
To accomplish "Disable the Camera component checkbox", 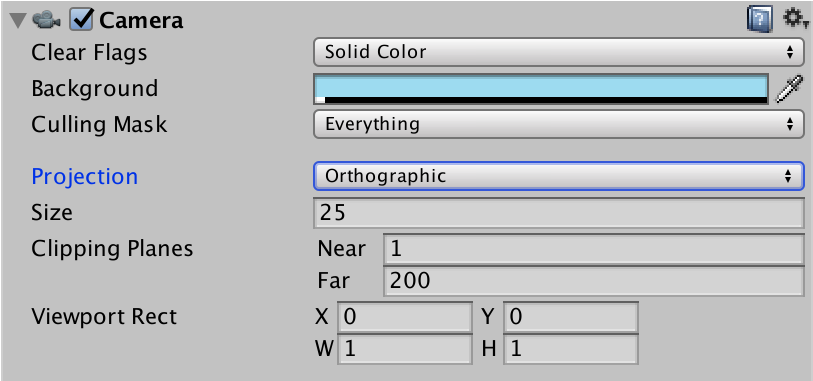I will 82,20.
